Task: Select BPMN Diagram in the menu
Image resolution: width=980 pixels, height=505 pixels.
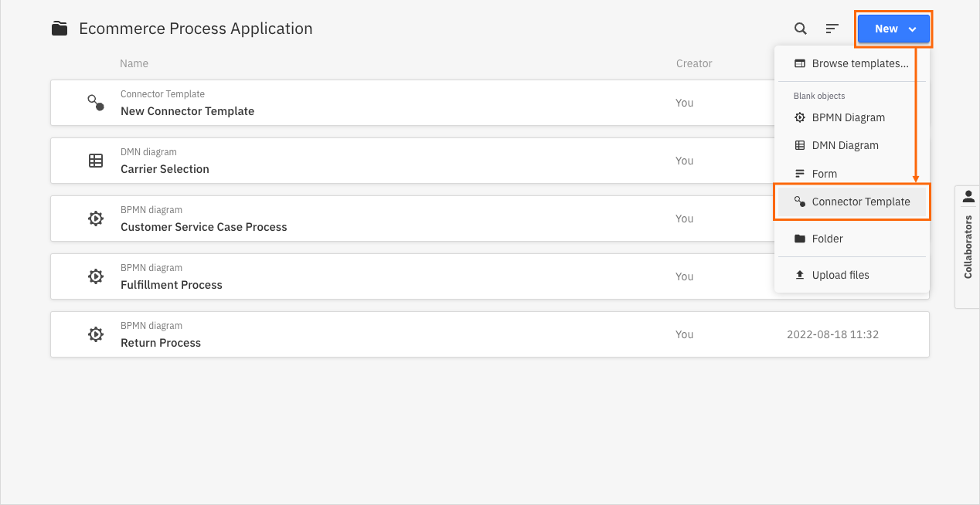Action: pos(848,117)
